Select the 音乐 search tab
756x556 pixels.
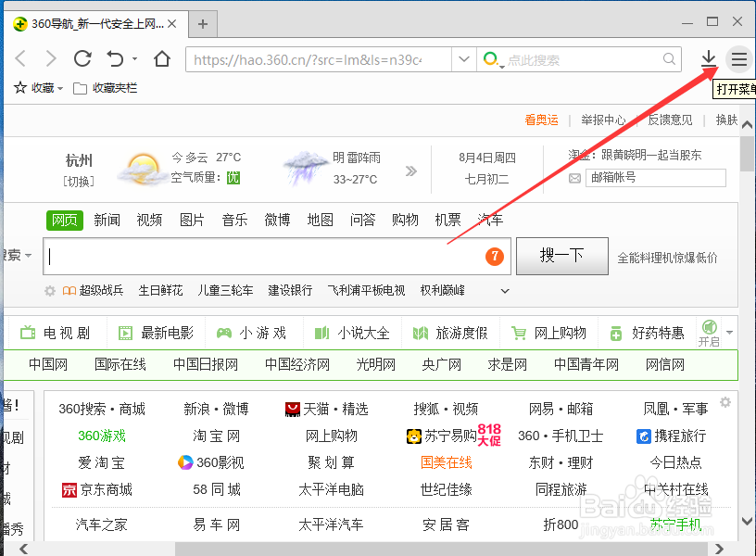point(234,220)
